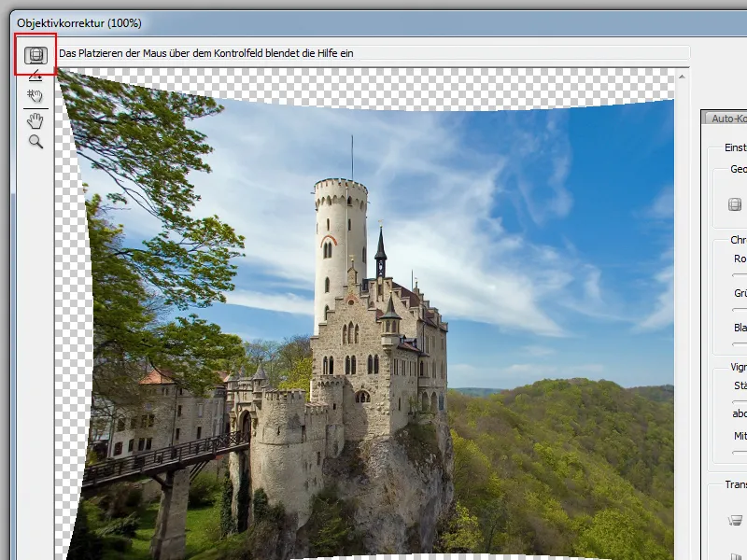Click the preview scrollbar up arrow
Screen dimensions: 747x560
(x=682, y=77)
